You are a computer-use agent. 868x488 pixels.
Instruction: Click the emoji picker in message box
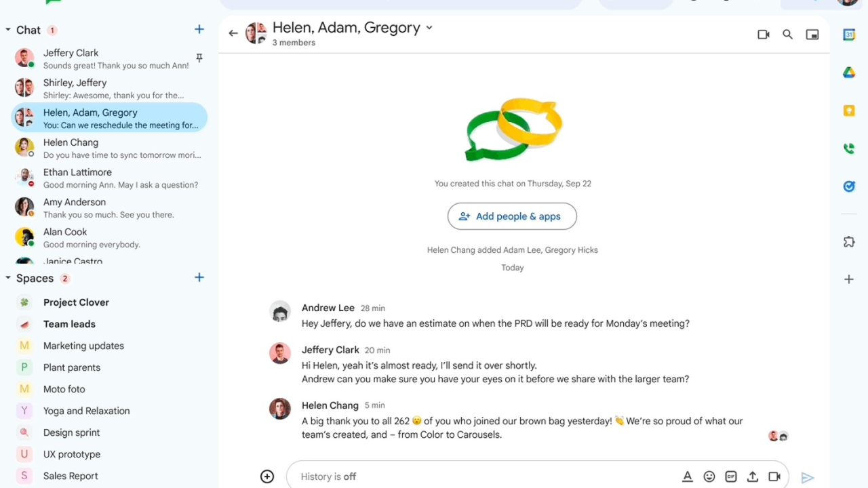click(709, 476)
